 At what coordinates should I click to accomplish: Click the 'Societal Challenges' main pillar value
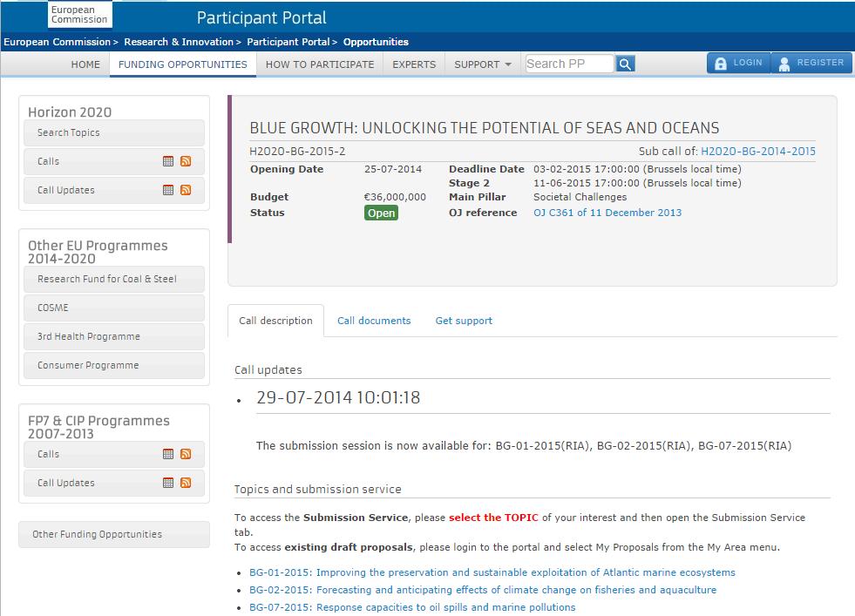580,197
